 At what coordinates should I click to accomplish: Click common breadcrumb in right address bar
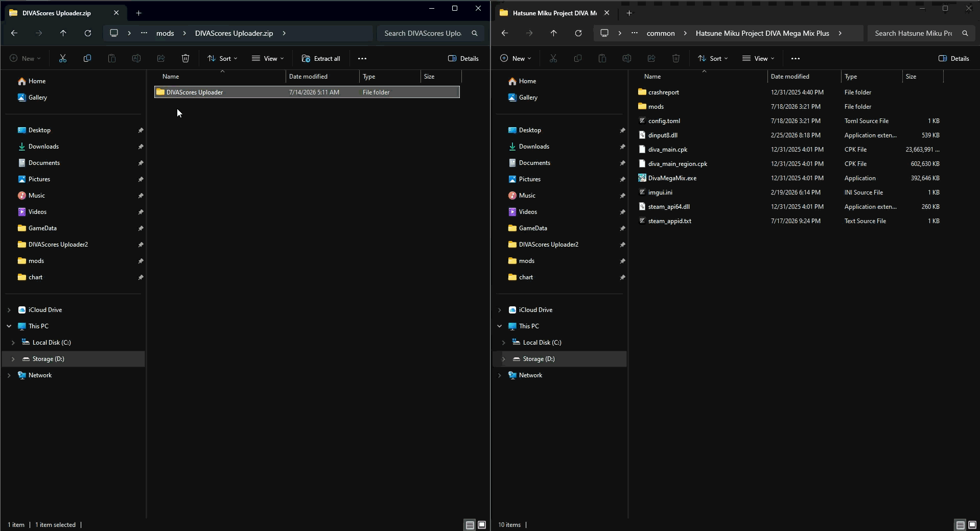(x=661, y=33)
